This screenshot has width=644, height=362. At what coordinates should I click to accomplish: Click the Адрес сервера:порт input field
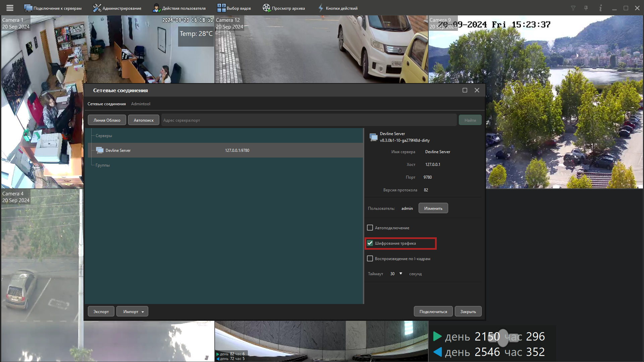pos(309,120)
